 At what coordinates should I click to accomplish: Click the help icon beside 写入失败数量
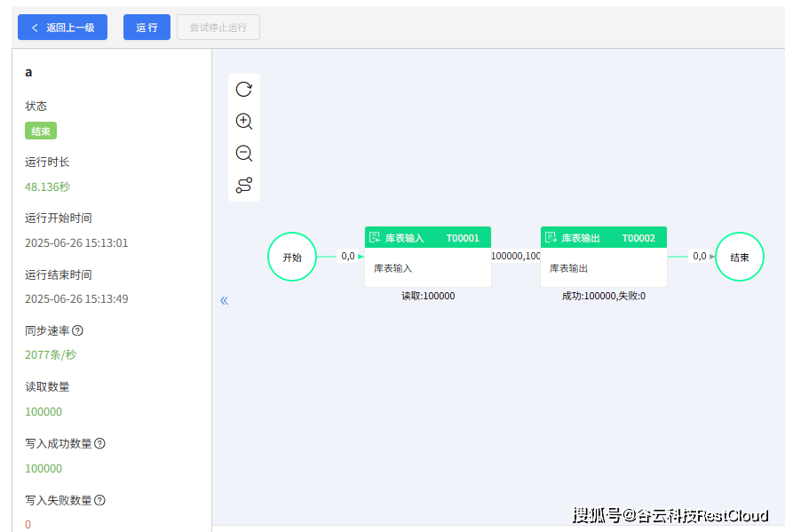[x=99, y=500]
